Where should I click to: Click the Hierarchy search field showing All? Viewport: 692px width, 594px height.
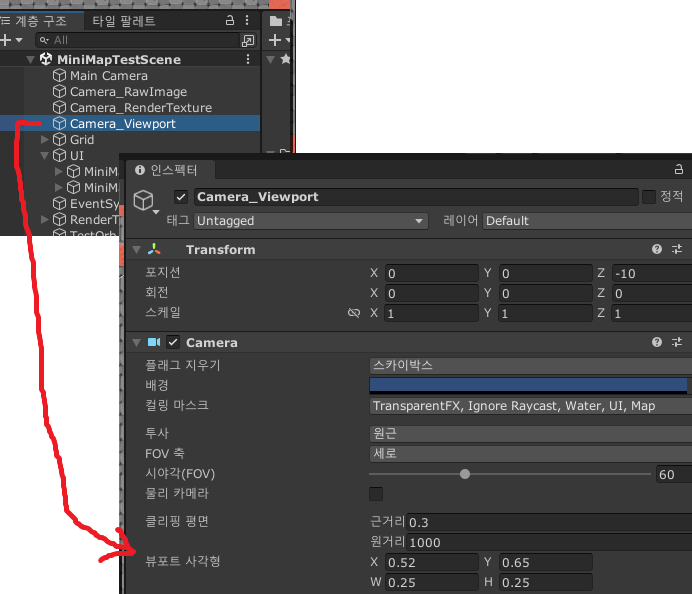point(137,40)
